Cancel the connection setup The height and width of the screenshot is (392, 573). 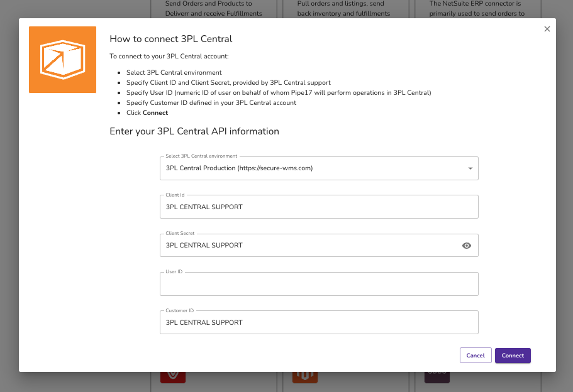476,356
